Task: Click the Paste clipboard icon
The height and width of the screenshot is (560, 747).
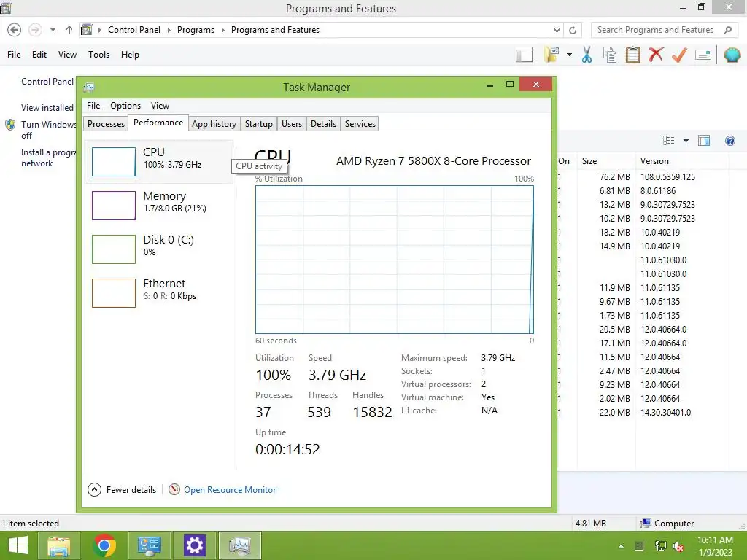Action: coord(632,55)
